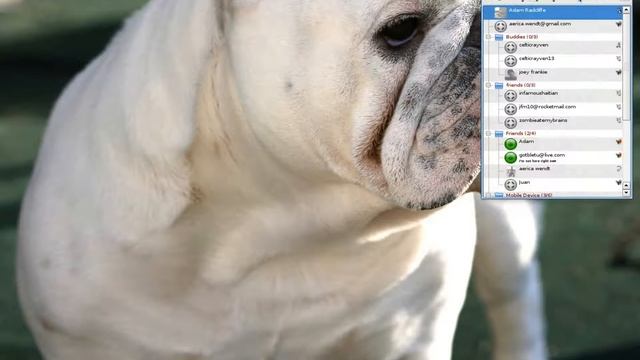Click joey frankie's avatar picture

510,74
